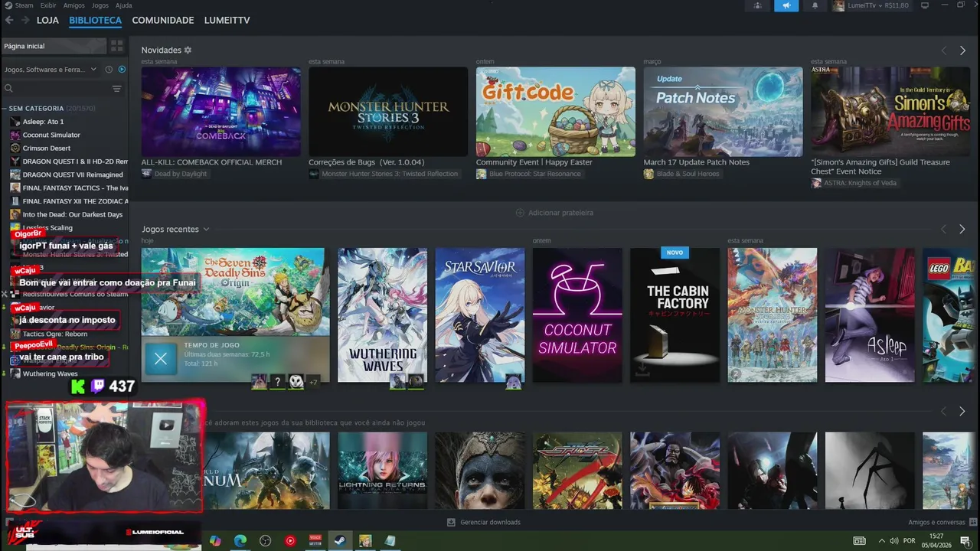Switch to collections grid view icon

pos(116,46)
